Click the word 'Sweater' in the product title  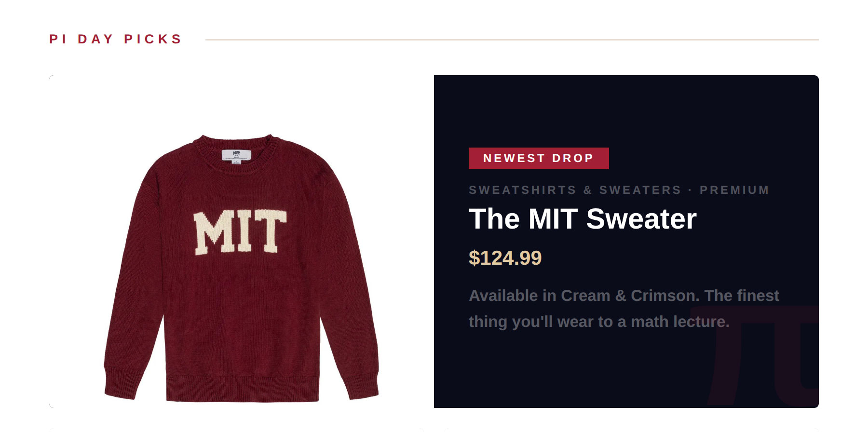641,219
